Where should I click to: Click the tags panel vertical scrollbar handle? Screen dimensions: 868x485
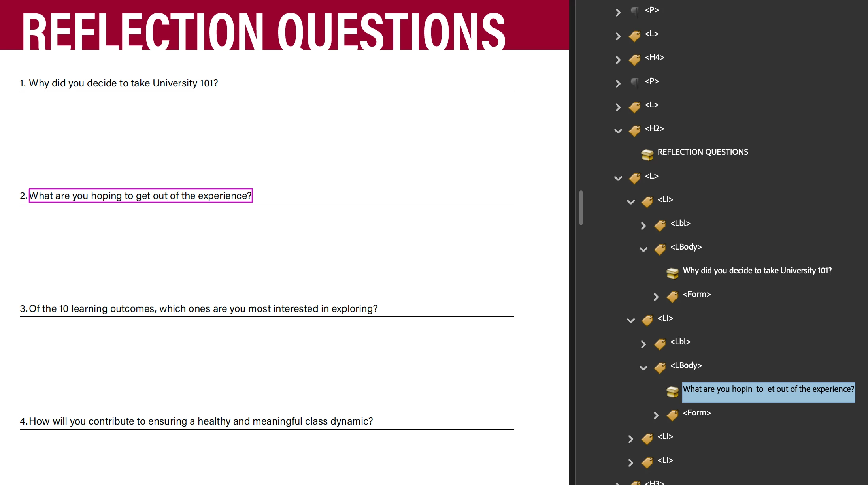coord(581,208)
